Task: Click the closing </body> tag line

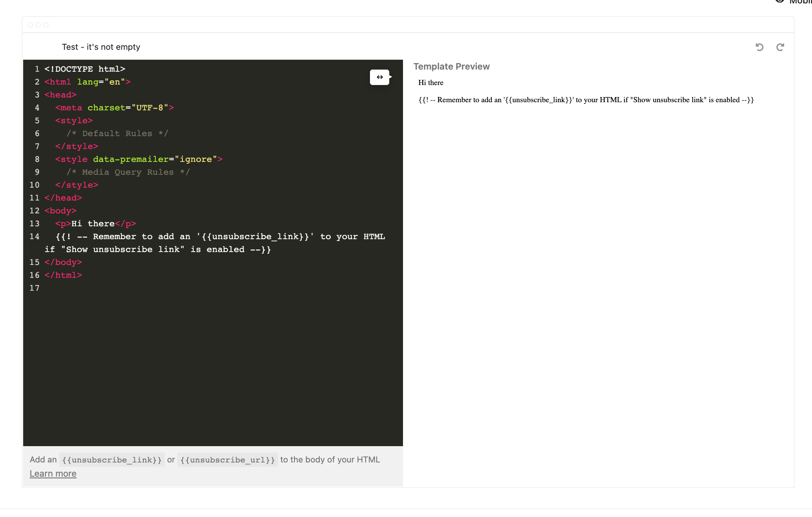Action: [63, 262]
